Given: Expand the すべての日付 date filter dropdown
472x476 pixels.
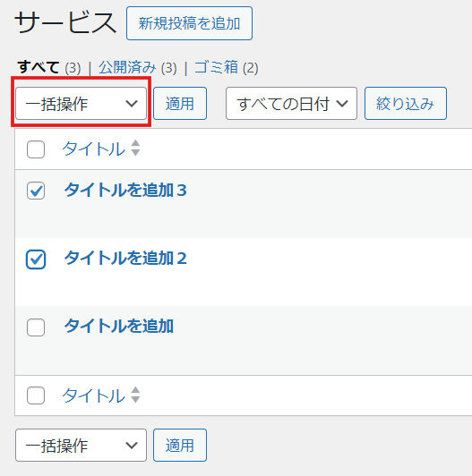Looking at the screenshot, I should click(291, 104).
